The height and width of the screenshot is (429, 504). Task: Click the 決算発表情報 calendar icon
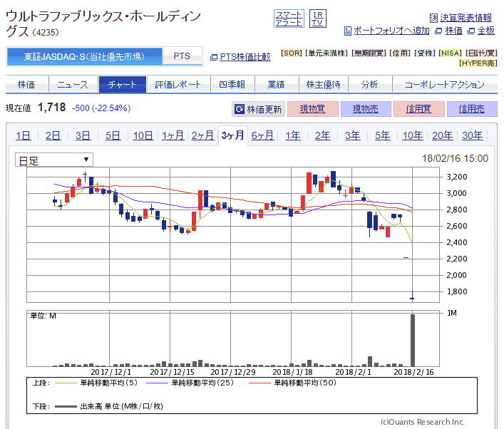(433, 18)
